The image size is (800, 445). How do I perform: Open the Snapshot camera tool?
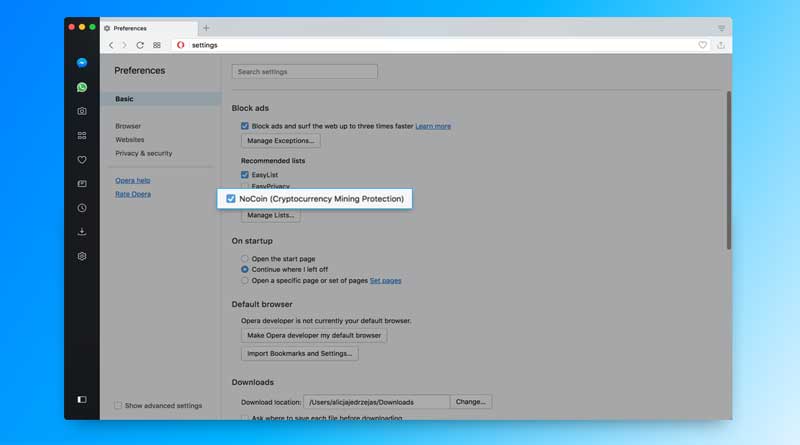tap(82, 111)
